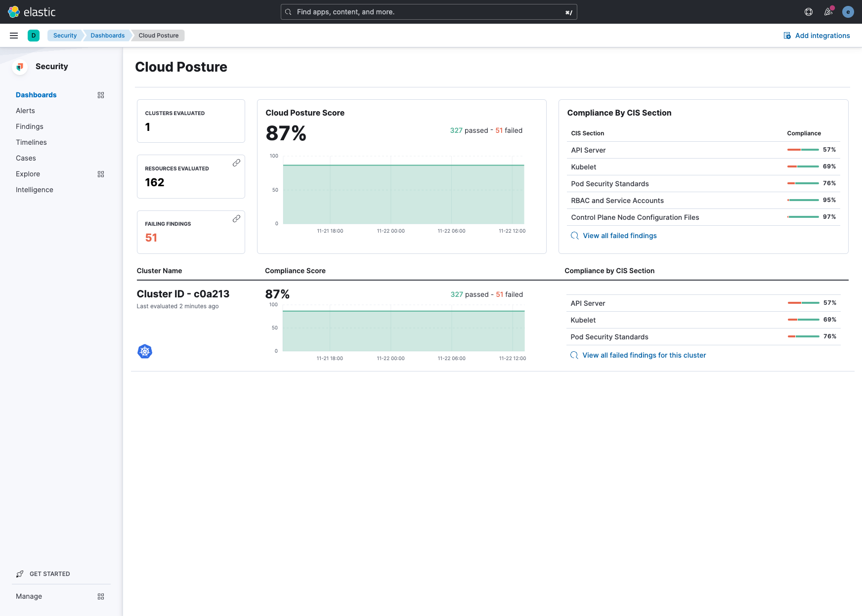Click the link icon on Resources Evaluated card
This screenshot has width=862, height=616.
click(x=237, y=162)
